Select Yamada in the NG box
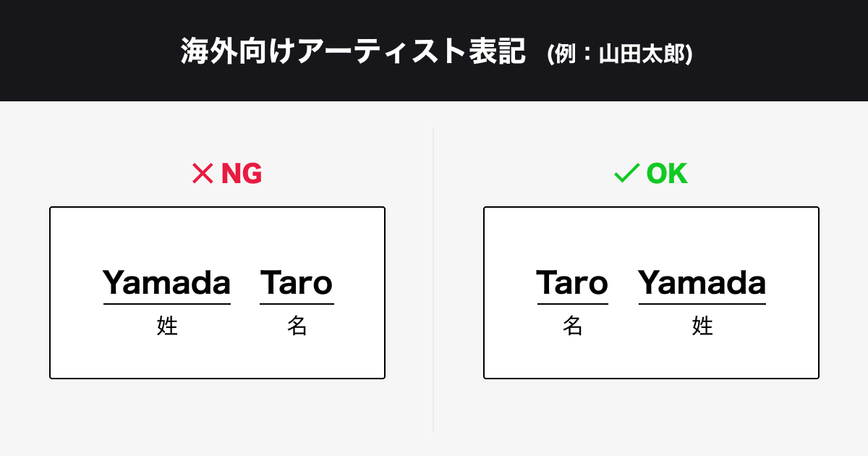 [166, 282]
